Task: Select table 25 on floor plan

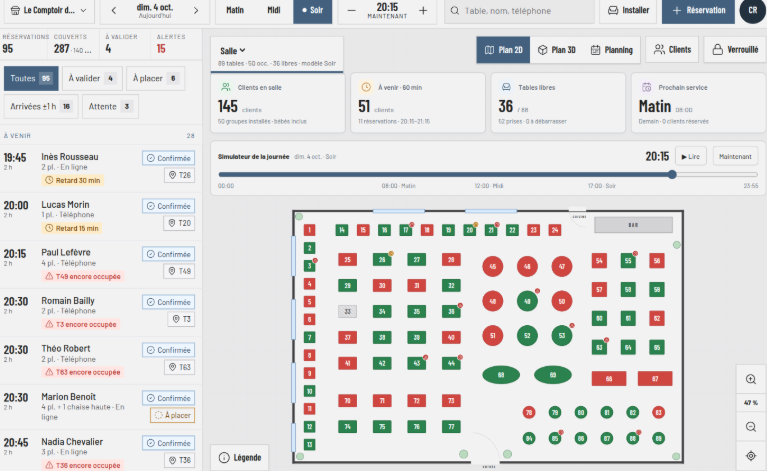Action: [347, 260]
